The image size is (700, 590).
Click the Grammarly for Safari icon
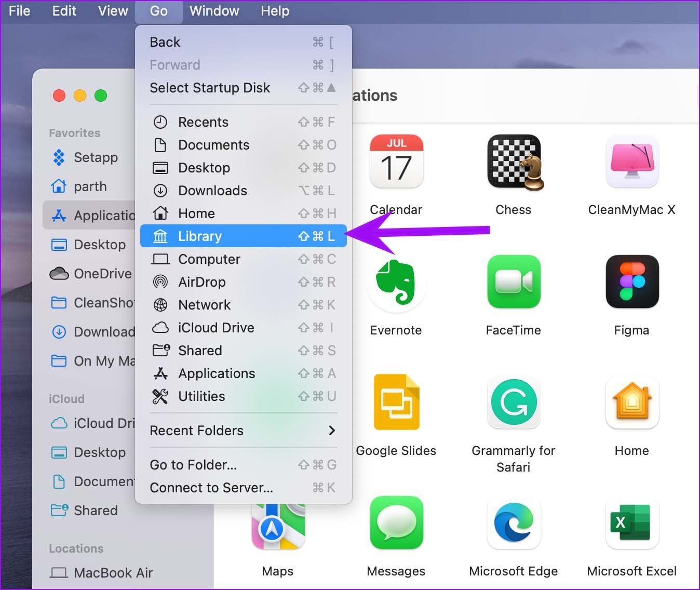point(514,402)
